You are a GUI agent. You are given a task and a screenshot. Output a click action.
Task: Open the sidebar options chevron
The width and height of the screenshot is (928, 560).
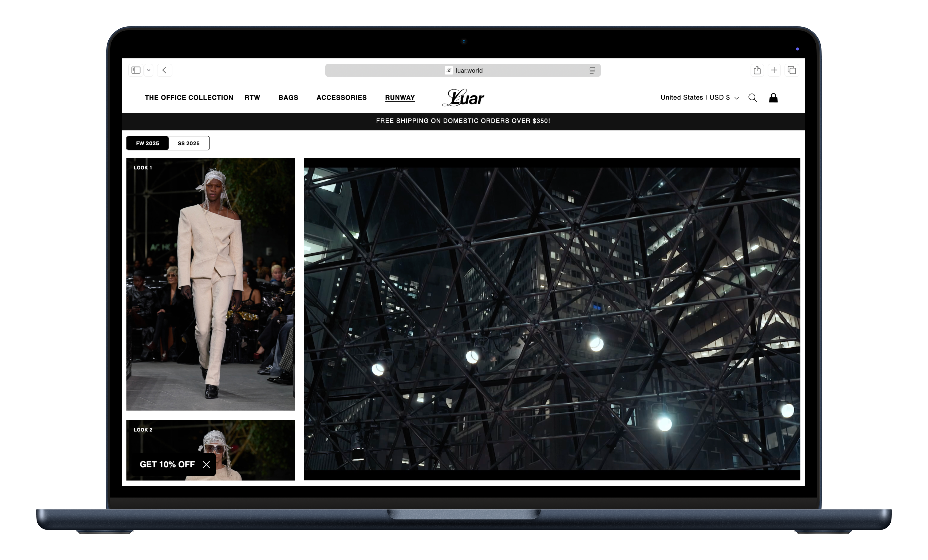pyautogui.click(x=149, y=70)
